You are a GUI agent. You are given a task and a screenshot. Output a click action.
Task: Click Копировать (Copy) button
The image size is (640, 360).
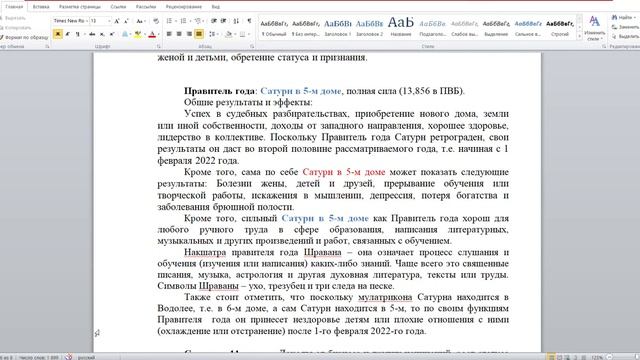coord(16,28)
